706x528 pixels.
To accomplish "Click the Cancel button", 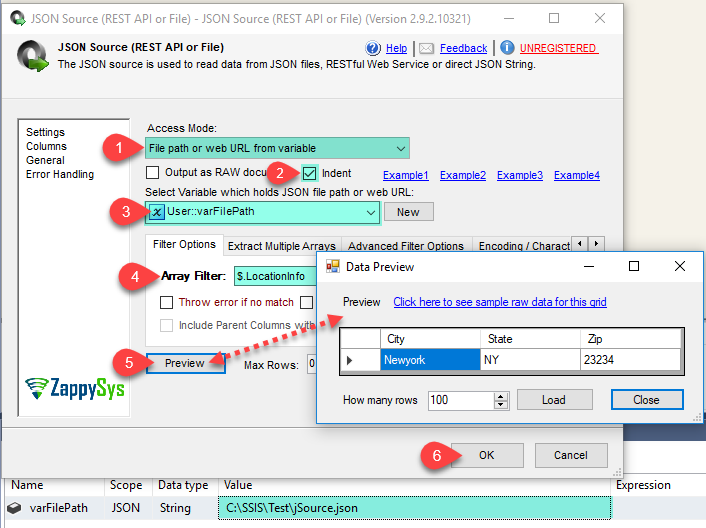I will coord(570,455).
